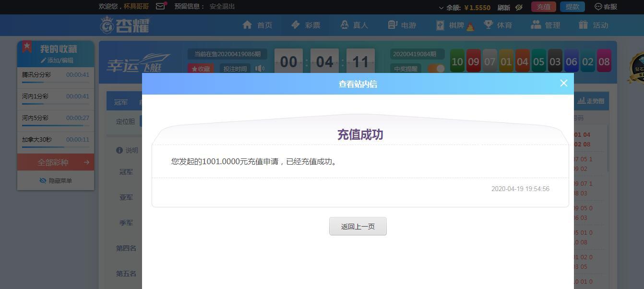Click the 说明 info icon
This screenshot has height=289, width=644.
[119, 150]
